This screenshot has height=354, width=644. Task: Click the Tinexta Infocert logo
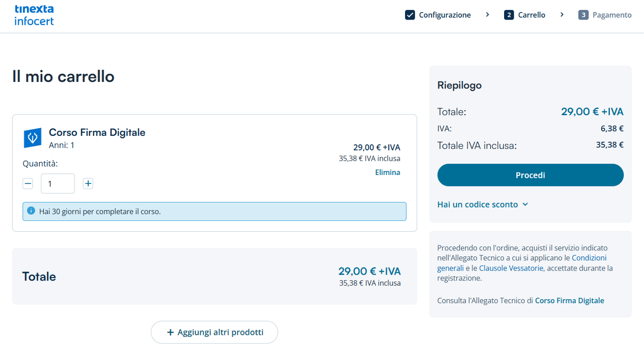tap(34, 15)
